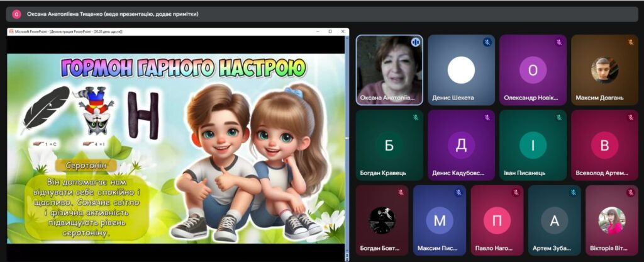Click the letter А avatar of Артем Зуба
The image size is (644, 262).
[554, 220]
